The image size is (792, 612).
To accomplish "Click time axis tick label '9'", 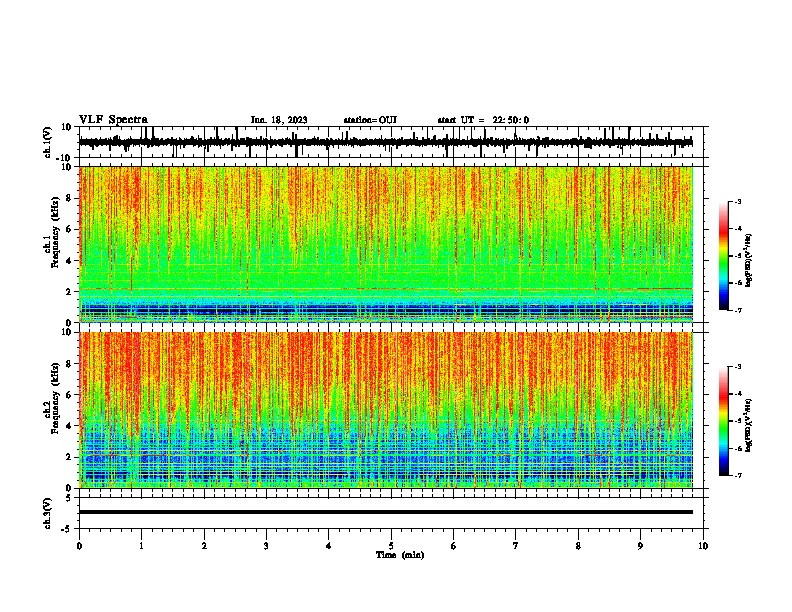I will (640, 546).
